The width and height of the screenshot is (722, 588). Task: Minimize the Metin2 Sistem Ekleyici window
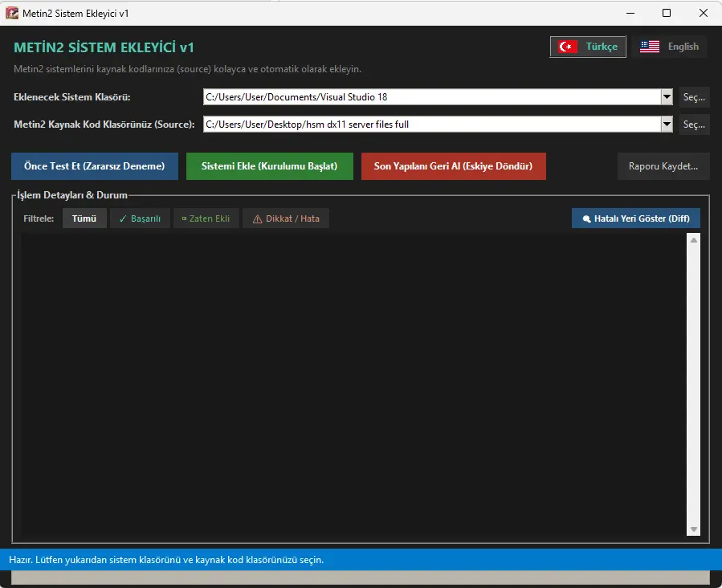[x=630, y=13]
